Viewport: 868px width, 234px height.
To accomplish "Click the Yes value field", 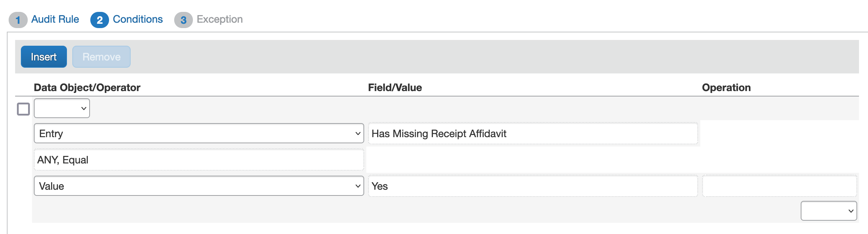I will tap(533, 186).
